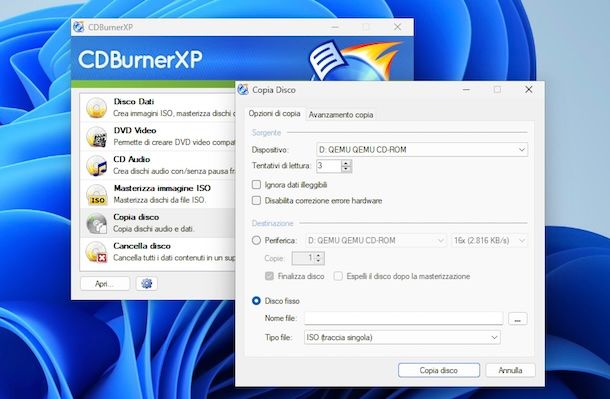Click the Disco Dati disc icon
Image resolution: width=610 pixels, height=399 pixels.
pos(96,108)
